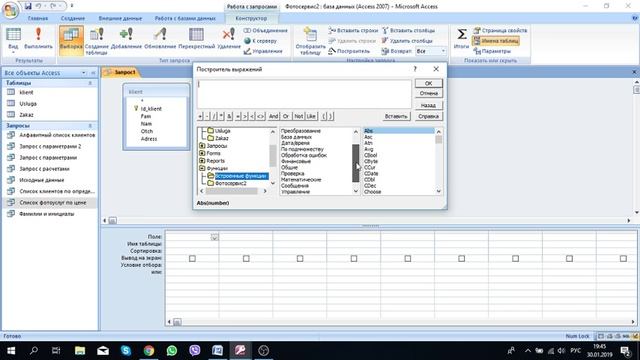Open Viber from taskbar

click(x=195, y=351)
